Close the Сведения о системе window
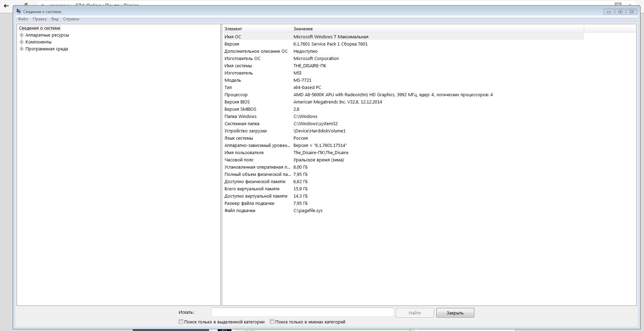Screen dimensions: 644x331 click(632, 12)
